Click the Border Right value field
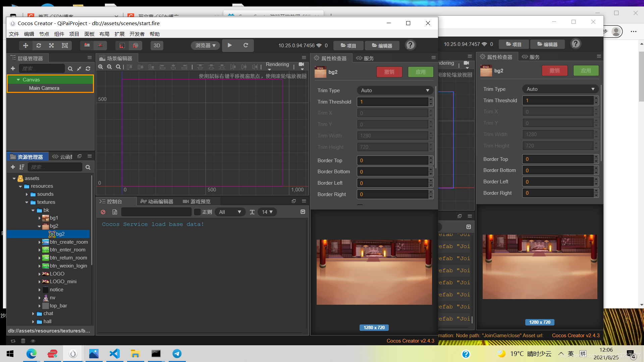 point(392,194)
